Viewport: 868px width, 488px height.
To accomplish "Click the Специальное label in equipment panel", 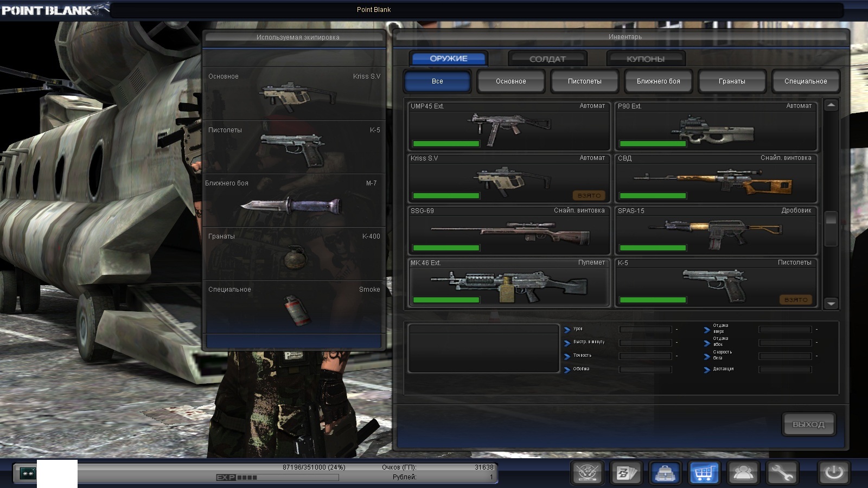I will click(229, 290).
